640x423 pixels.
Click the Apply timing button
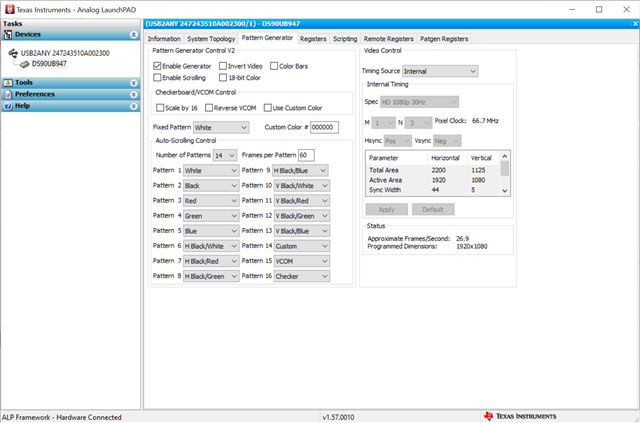click(387, 209)
